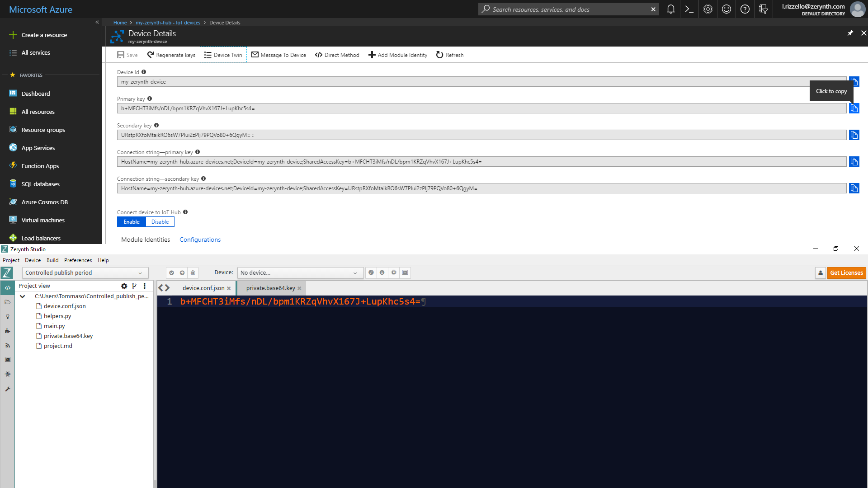The height and width of the screenshot is (488, 868).
Task: Open Zerynth user profile icon
Action: coord(821,272)
